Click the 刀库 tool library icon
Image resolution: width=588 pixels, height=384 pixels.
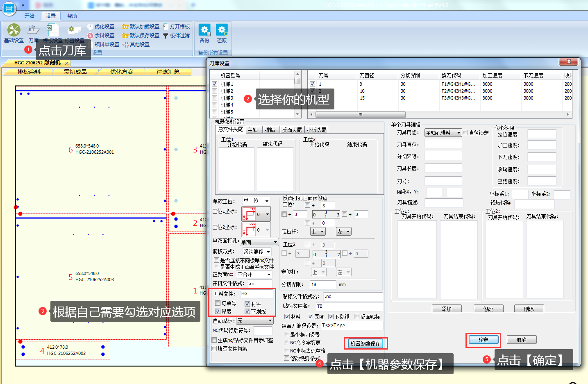click(33, 33)
